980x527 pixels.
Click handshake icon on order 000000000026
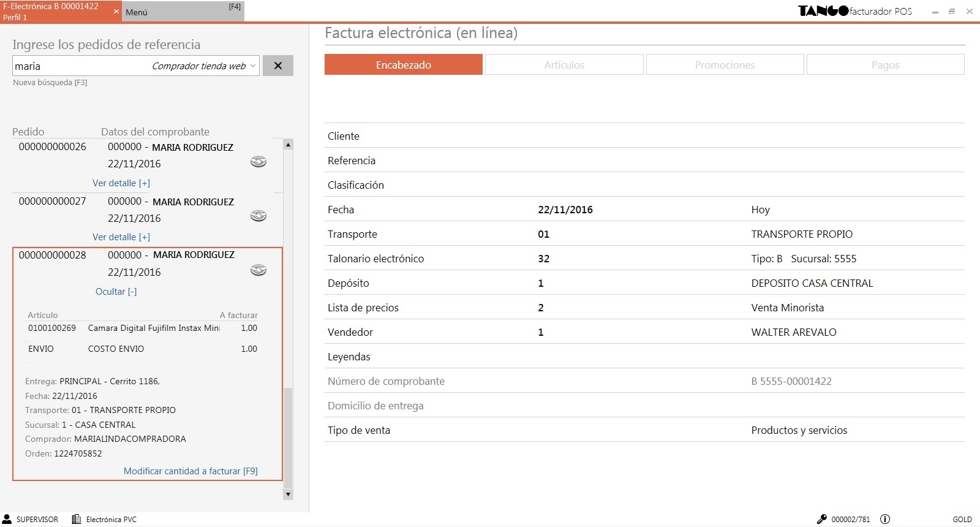click(258, 162)
